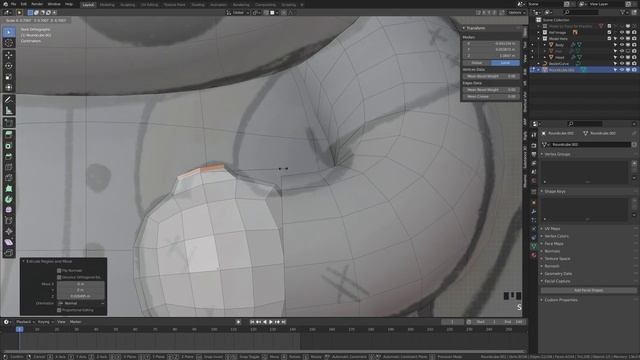Open the Help menu
Viewport: 640px width, 360px height.
(69, 4)
